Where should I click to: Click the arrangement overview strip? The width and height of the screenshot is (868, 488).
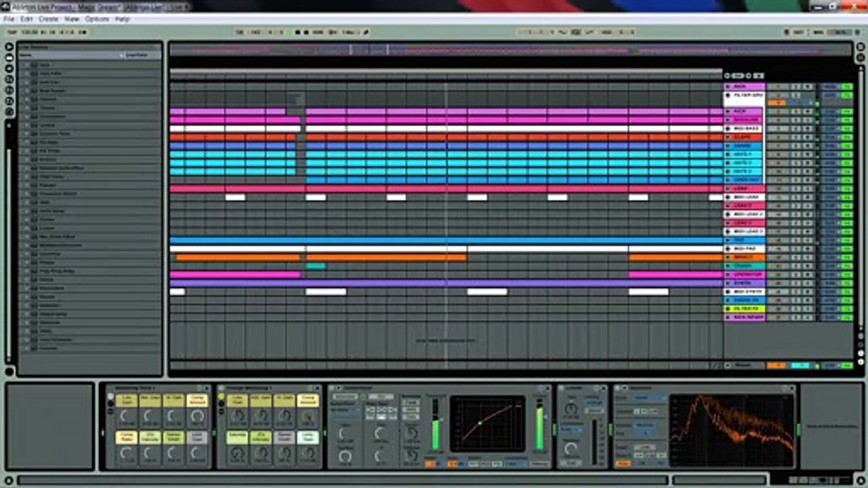click(510, 50)
